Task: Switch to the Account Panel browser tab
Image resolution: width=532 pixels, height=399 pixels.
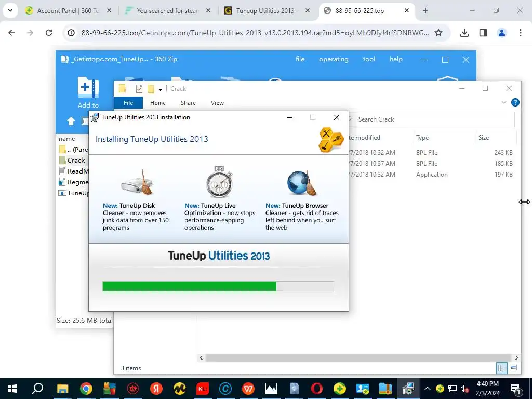Action: [68, 11]
